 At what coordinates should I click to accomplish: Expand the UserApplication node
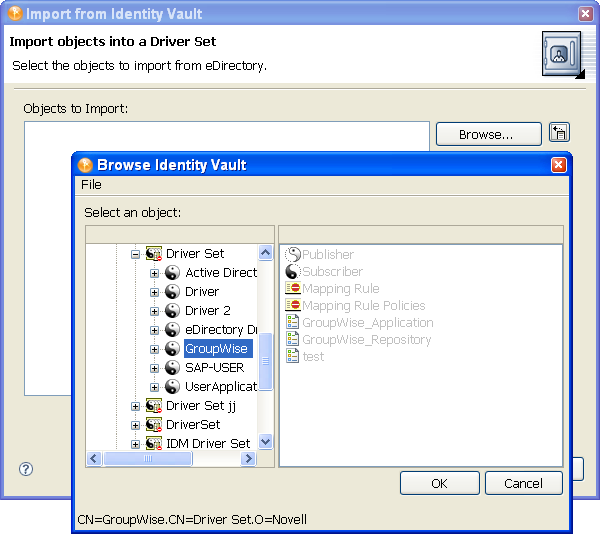pos(154,387)
